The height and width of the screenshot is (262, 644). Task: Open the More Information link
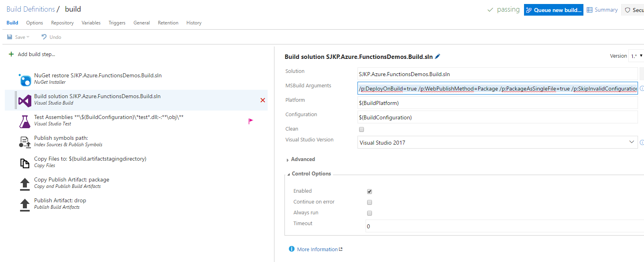pos(320,249)
